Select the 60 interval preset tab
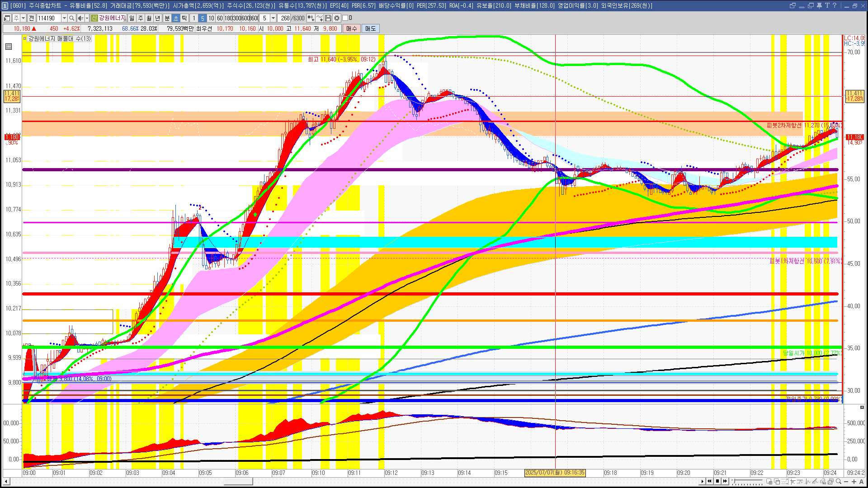This screenshot has height=488, width=868. coord(220,18)
